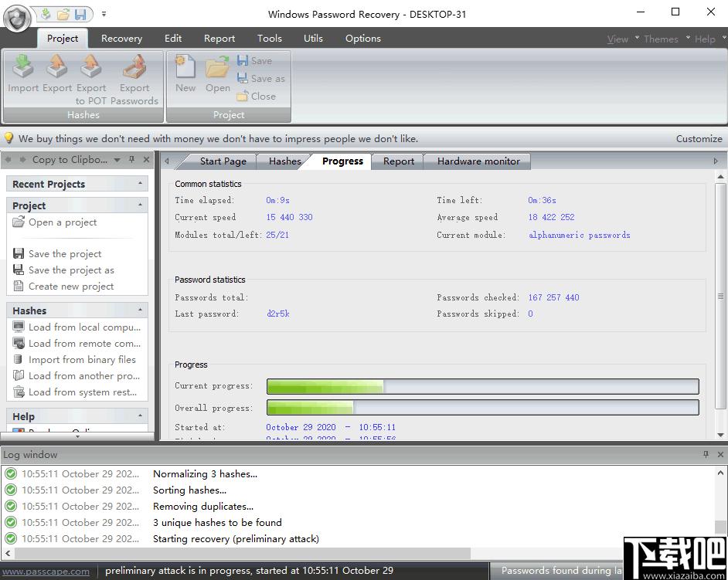The image size is (728, 580).
Task: Open the View dropdown menu
Action: pyautogui.click(x=623, y=39)
